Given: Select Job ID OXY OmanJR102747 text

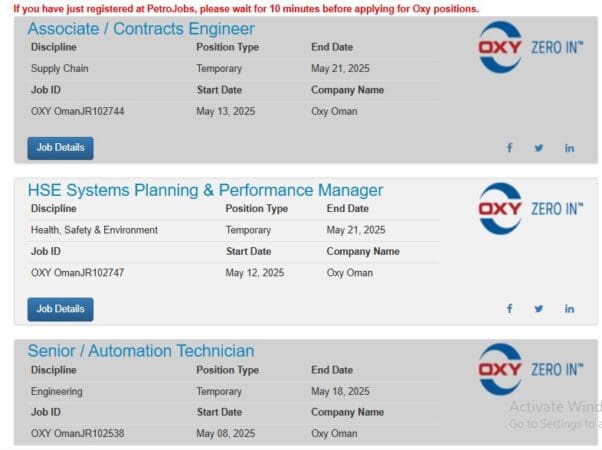Looking at the screenshot, I should (x=78, y=273).
